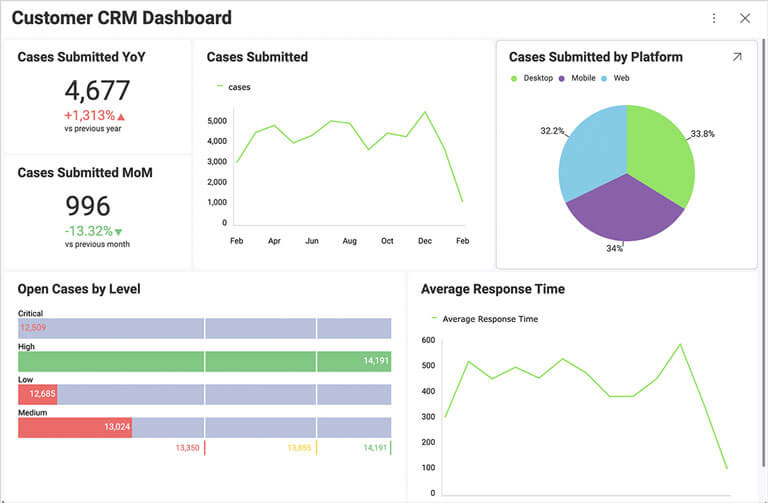Open the Cases Submitted YoY card title
This screenshot has height=503, width=768.
pyautogui.click(x=81, y=57)
